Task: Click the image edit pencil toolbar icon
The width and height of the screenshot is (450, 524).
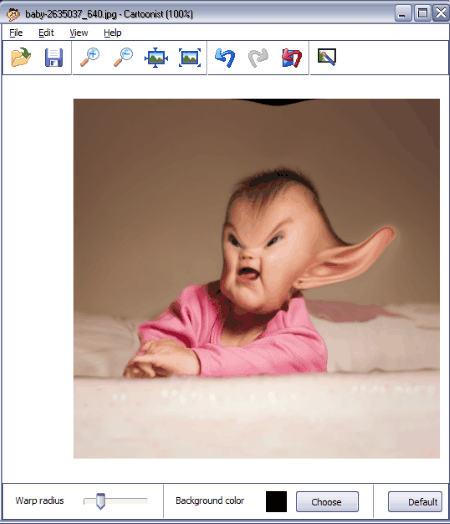Action: point(327,57)
